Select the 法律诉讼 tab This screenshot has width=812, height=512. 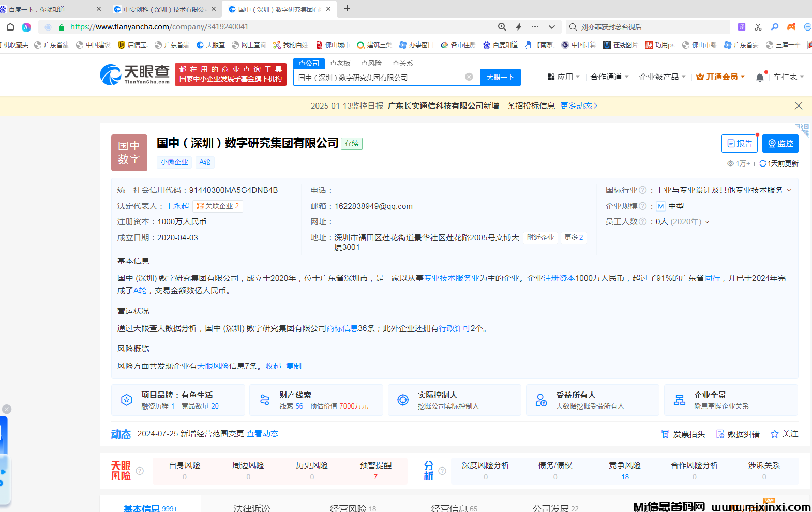point(251,508)
